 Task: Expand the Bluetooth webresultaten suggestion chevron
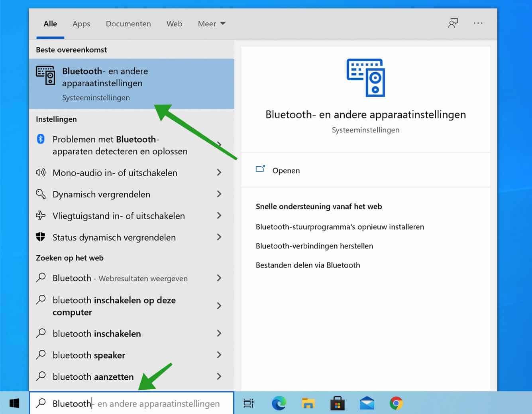(x=220, y=278)
